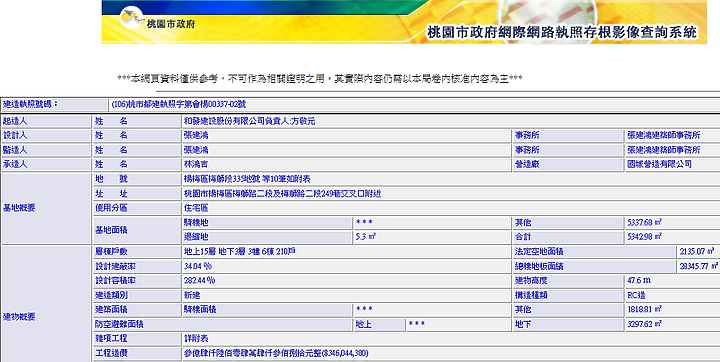Click the 設計建蔽率 label
This screenshot has width=720, height=362.
[x=115, y=266]
